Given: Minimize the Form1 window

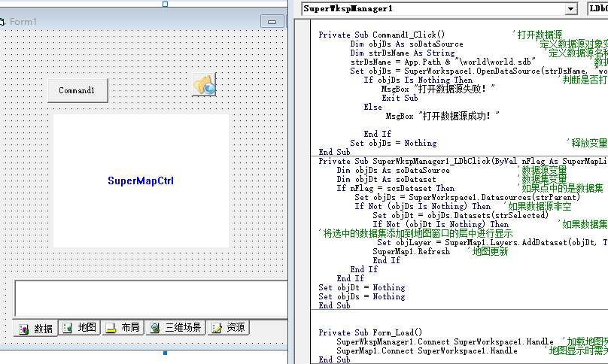Looking at the screenshot, I should [x=272, y=22].
